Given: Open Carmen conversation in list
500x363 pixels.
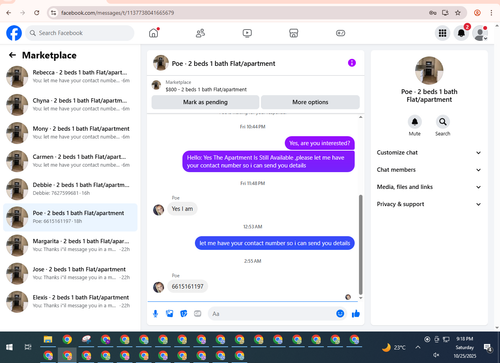Looking at the screenshot, I should pos(70,161).
